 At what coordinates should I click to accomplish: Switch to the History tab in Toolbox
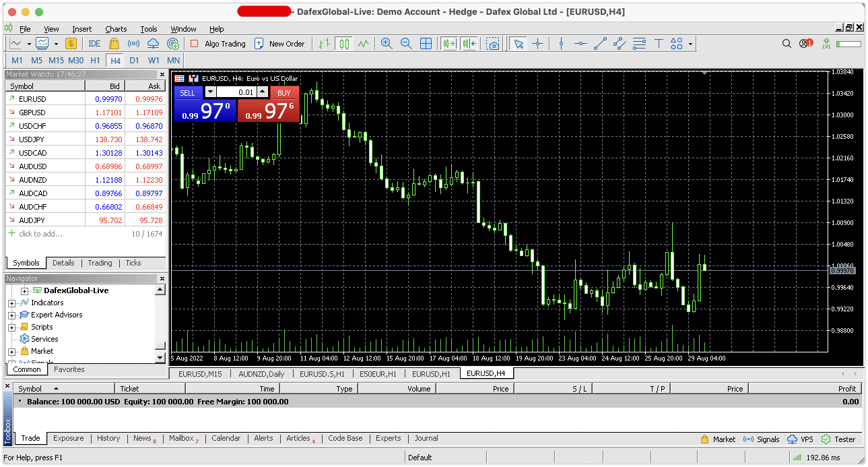pos(108,438)
